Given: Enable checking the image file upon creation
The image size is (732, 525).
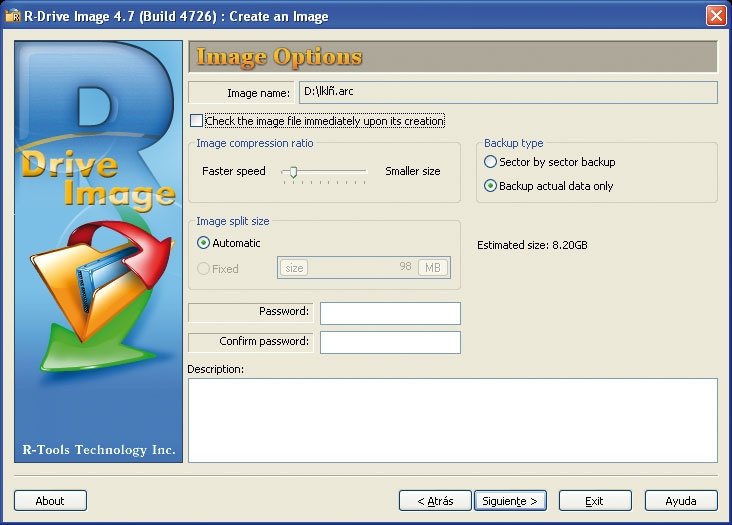Looking at the screenshot, I should point(197,121).
